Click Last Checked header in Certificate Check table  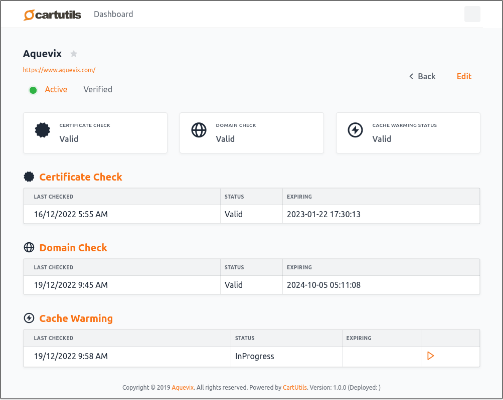(53, 197)
